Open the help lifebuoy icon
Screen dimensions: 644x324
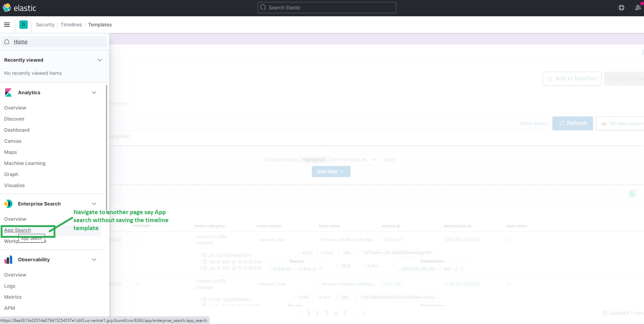[x=622, y=8]
